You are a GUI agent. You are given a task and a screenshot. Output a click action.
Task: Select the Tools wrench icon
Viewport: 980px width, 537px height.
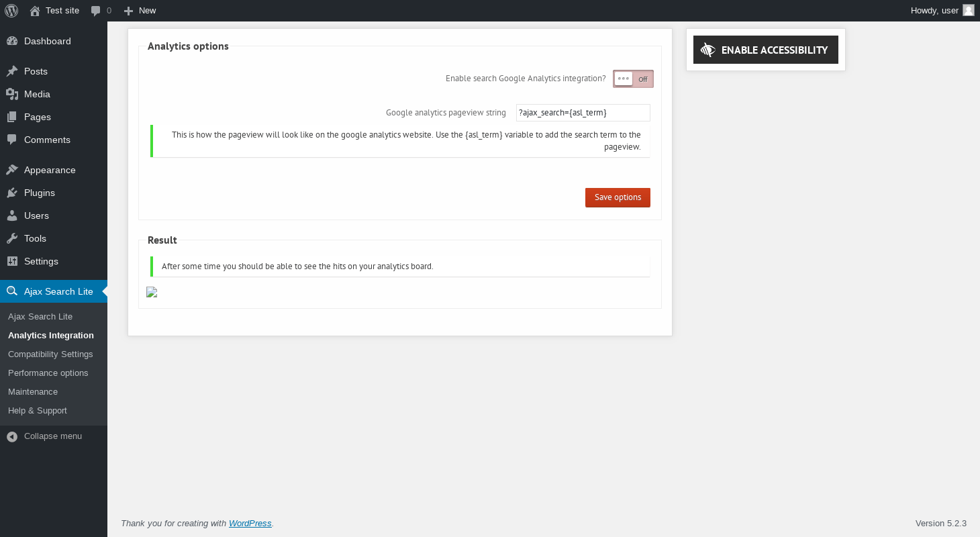pyautogui.click(x=12, y=238)
